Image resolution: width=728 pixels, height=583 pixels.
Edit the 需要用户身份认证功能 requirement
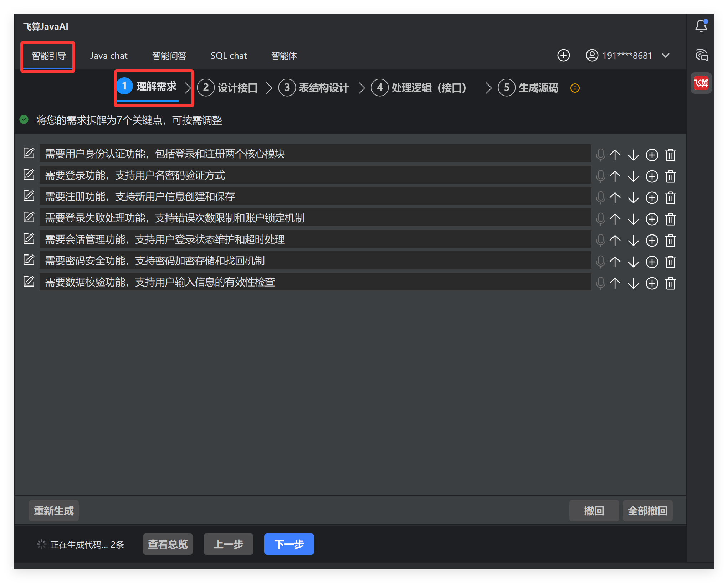click(29, 153)
